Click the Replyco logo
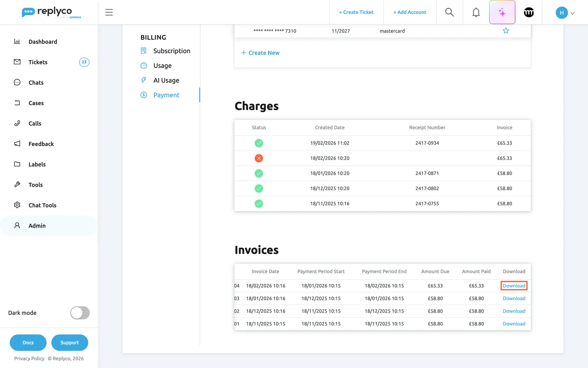Image resolution: width=588 pixels, height=368 pixels. click(51, 12)
